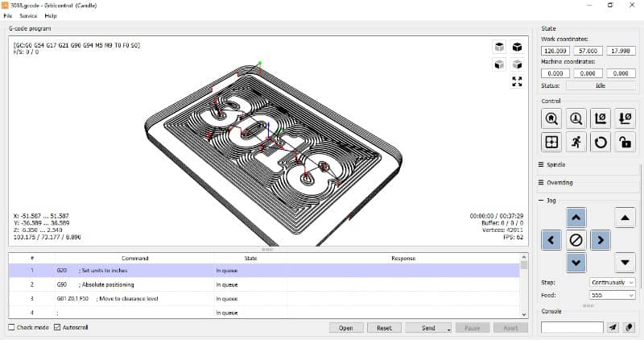Click the Unlock (padlock) button
The image size is (644, 340).
click(x=623, y=143)
